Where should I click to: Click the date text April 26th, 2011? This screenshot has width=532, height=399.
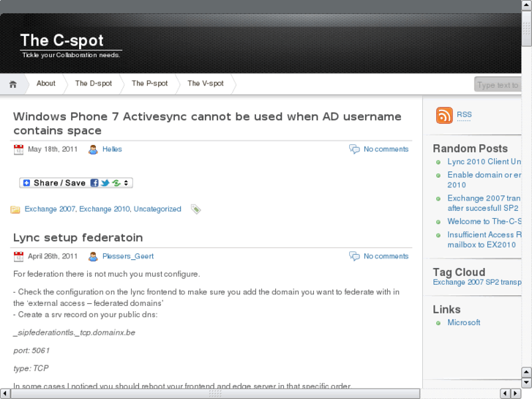coord(53,256)
